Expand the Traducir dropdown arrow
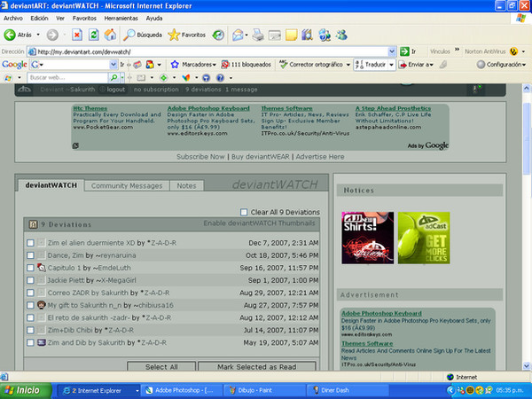Screen dimensions: 532x399 tap(391, 65)
